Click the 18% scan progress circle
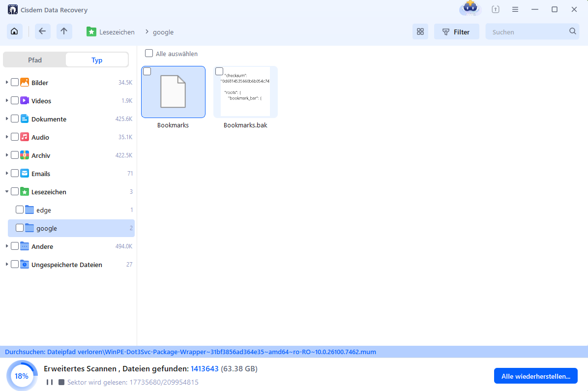Viewport: 588px width, 391px height. pyautogui.click(x=22, y=375)
